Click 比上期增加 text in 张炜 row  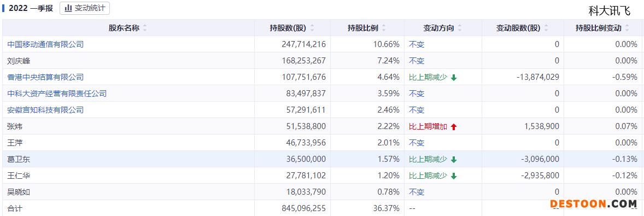click(x=428, y=126)
